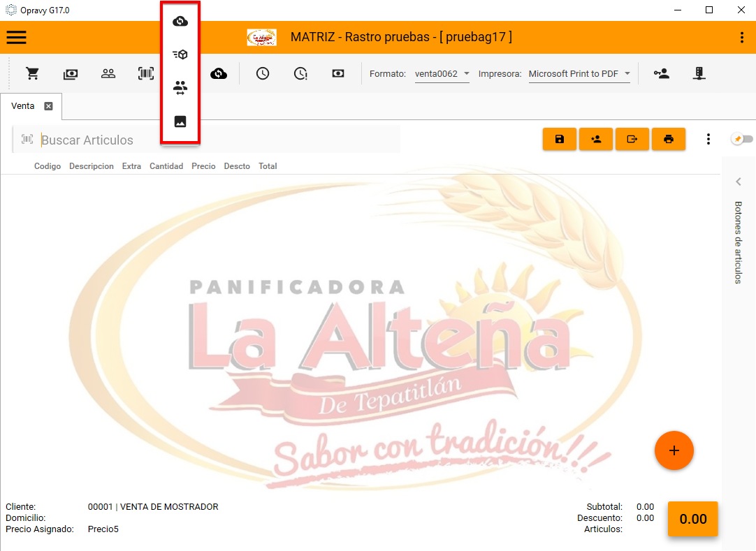
Task: Open the Formato venta0062 dropdown
Action: 442,74
